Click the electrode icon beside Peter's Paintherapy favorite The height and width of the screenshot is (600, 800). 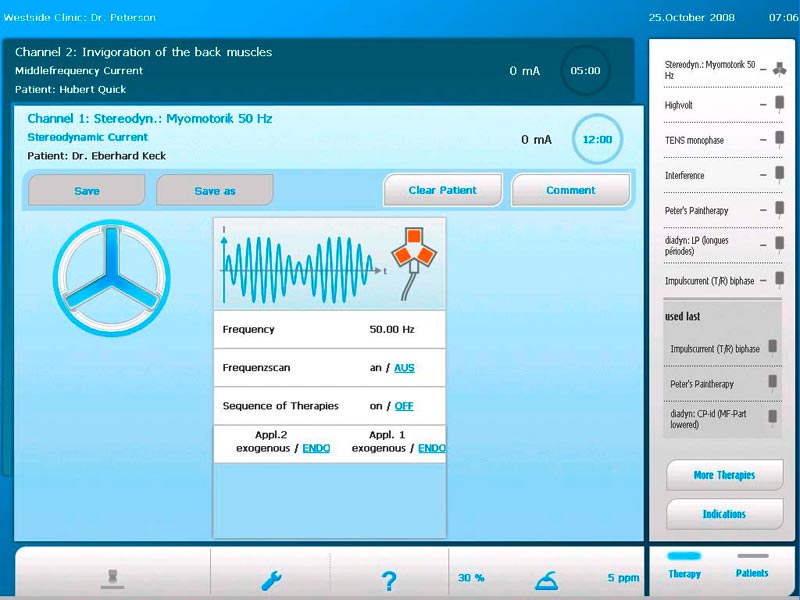pyautogui.click(x=780, y=209)
